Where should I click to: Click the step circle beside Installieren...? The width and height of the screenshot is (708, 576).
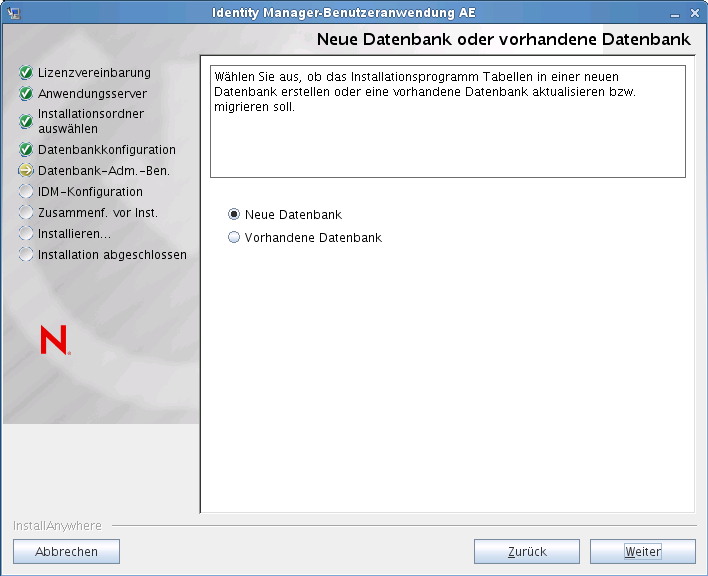coord(26,233)
